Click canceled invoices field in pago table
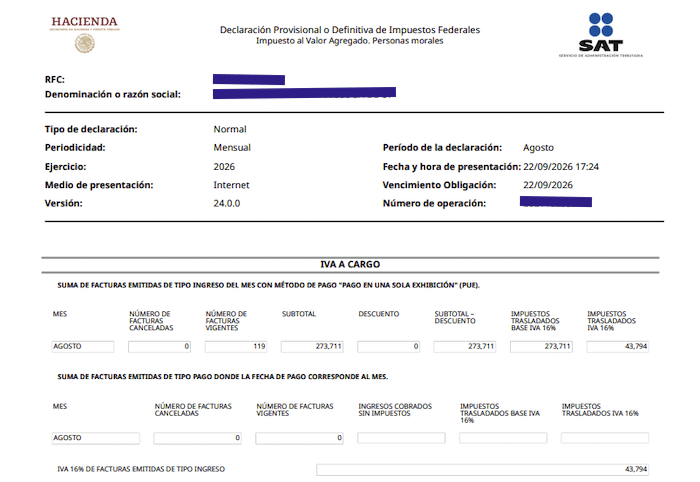The height and width of the screenshot is (482, 700). [197, 438]
